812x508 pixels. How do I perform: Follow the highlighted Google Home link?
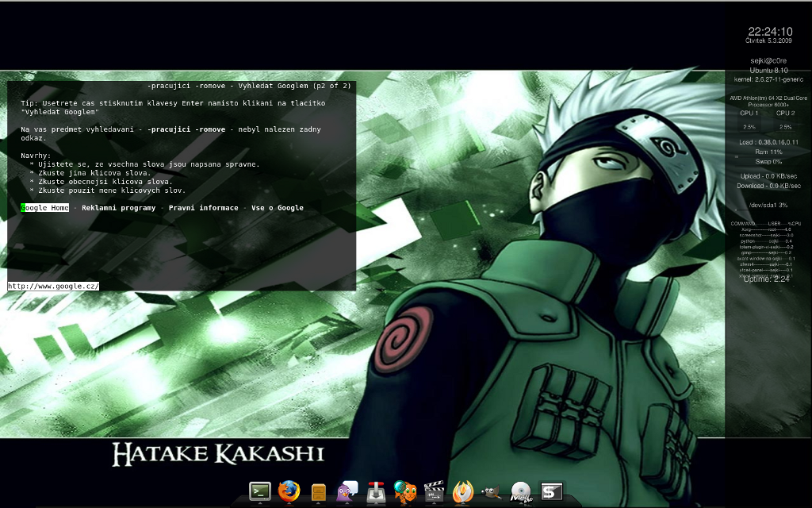[45, 208]
